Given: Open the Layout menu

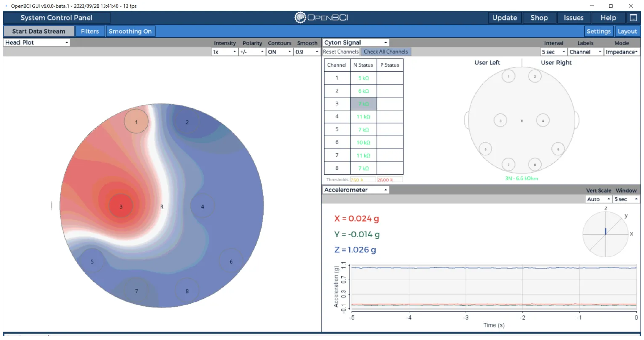Looking at the screenshot, I should click(627, 31).
